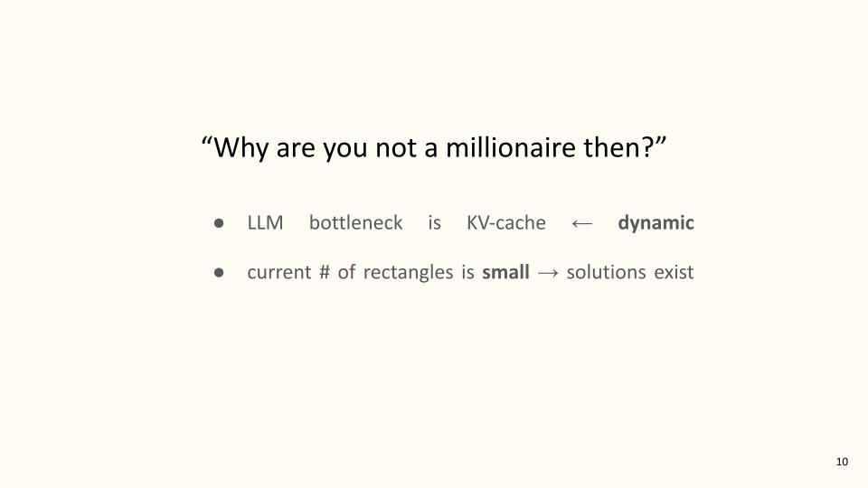
Task: Select the first bullet point dot
Action: (x=219, y=223)
